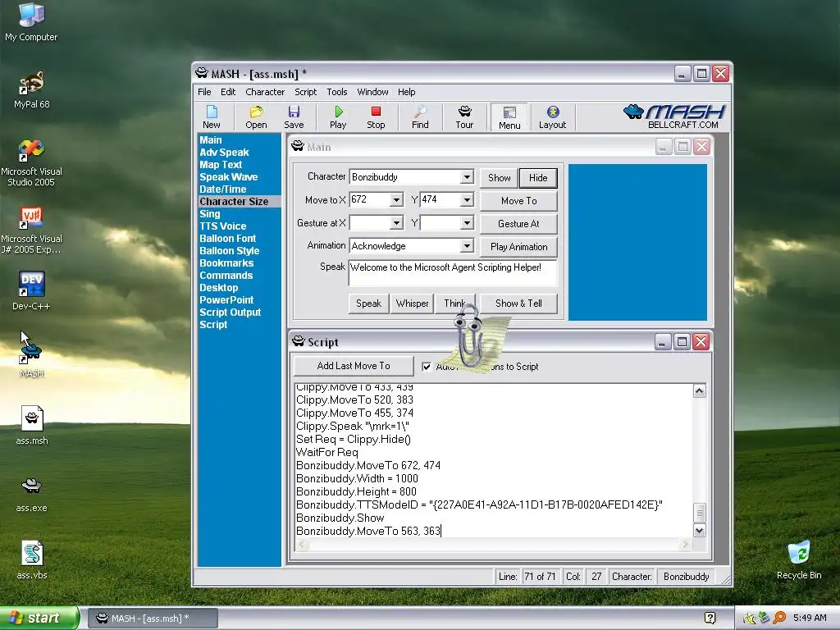Start the Tour from the toolbar
This screenshot has width=840, height=630.
pyautogui.click(x=464, y=116)
